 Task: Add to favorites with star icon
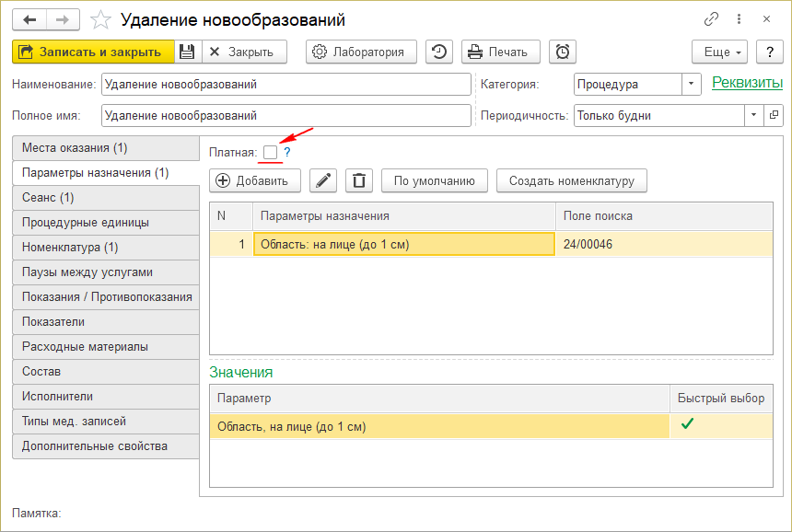(102, 19)
